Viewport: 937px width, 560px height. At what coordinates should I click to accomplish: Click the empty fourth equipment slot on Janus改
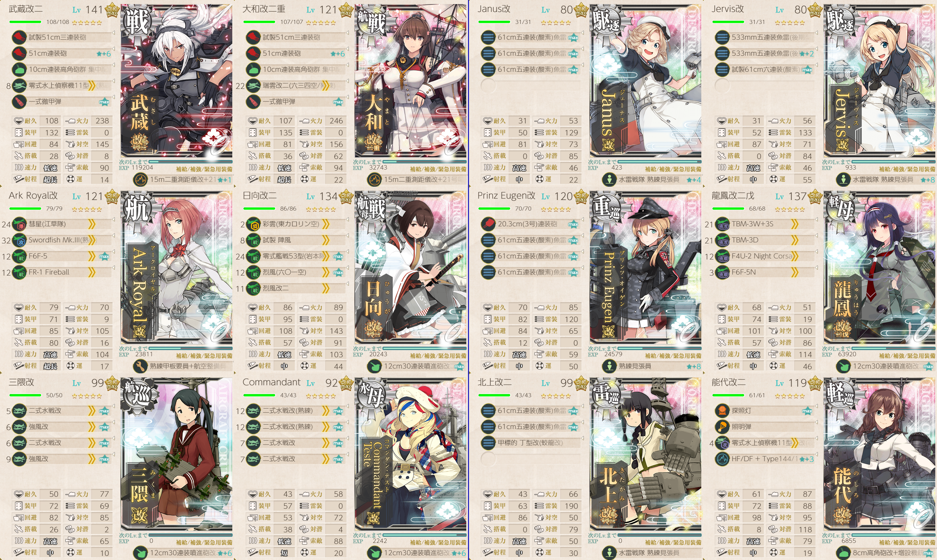click(530, 86)
